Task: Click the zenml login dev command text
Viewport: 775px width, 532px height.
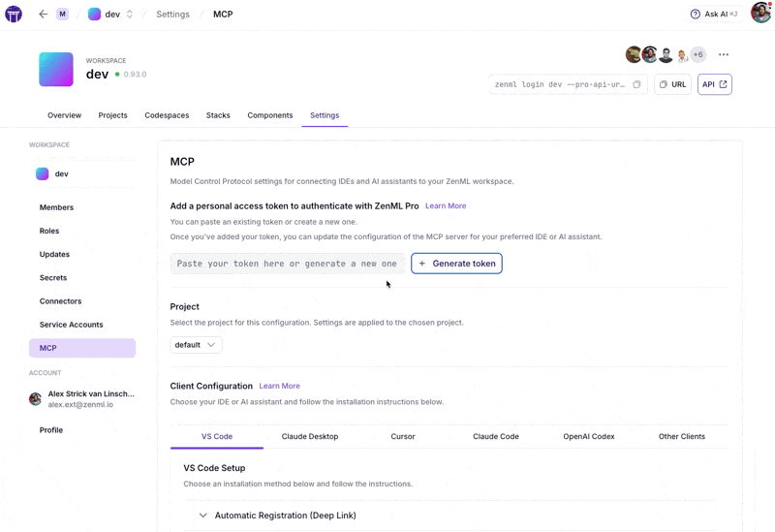Action: 560,84
